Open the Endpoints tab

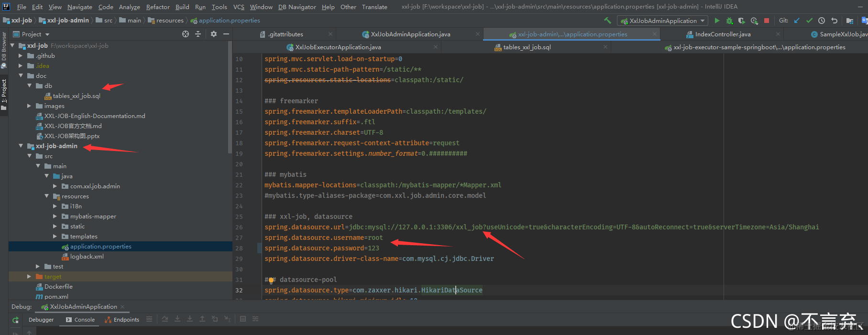pyautogui.click(x=122, y=320)
